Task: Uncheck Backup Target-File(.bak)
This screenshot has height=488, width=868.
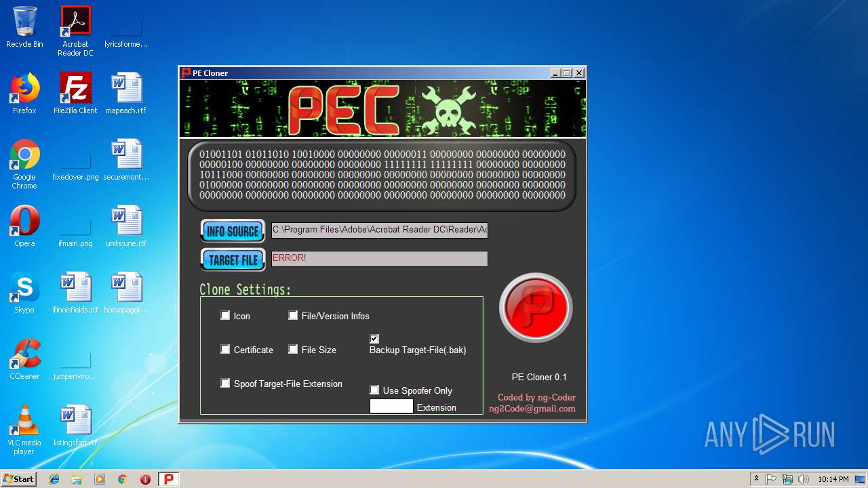Action: point(374,338)
